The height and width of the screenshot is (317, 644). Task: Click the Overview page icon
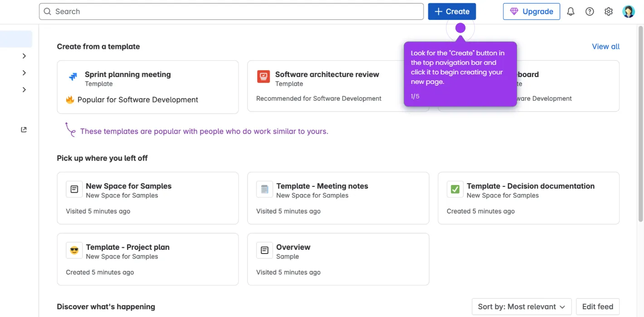click(x=265, y=250)
